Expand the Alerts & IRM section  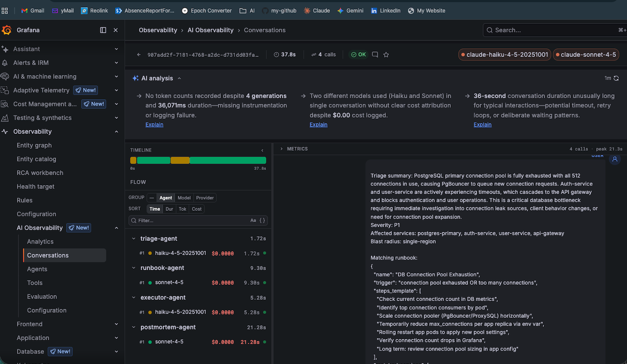point(116,63)
